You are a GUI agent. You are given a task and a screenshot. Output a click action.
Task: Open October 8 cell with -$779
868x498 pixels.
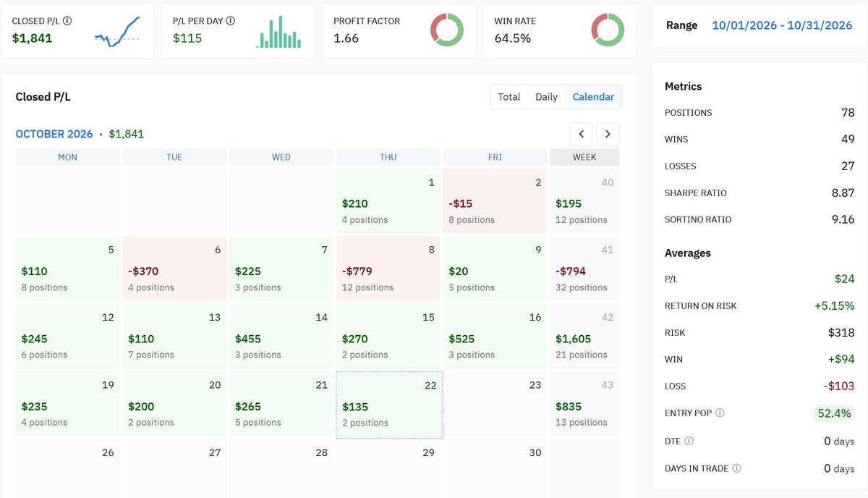[x=388, y=269]
